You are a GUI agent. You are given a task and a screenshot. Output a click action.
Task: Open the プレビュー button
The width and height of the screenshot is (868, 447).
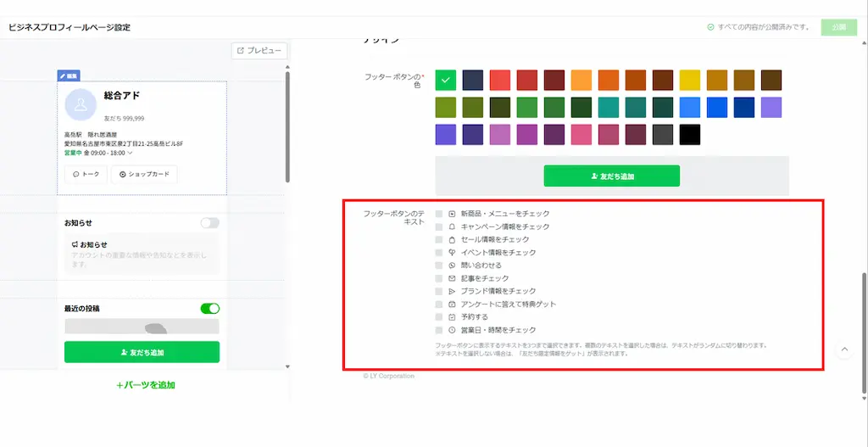pos(259,50)
